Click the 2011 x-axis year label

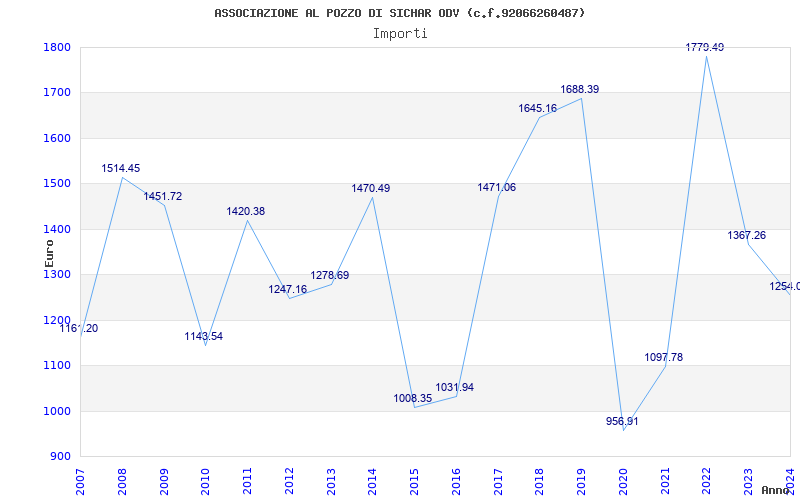(247, 481)
